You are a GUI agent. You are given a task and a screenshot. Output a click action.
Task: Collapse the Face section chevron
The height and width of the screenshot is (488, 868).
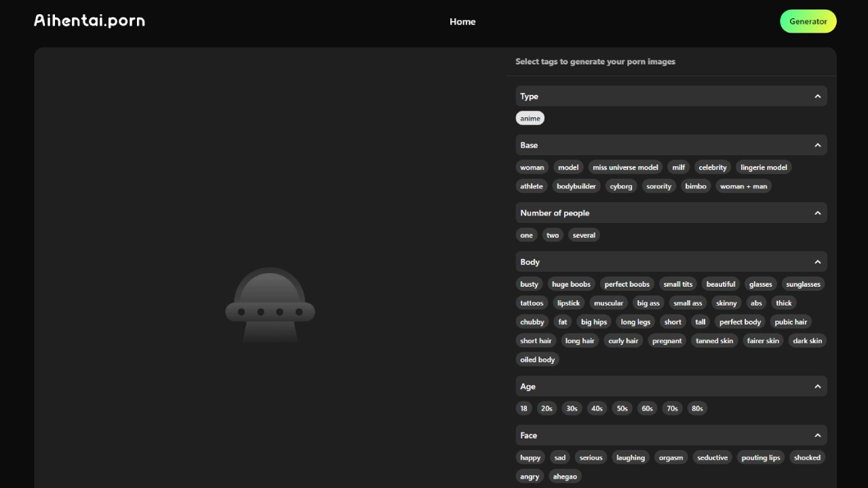[817, 435]
